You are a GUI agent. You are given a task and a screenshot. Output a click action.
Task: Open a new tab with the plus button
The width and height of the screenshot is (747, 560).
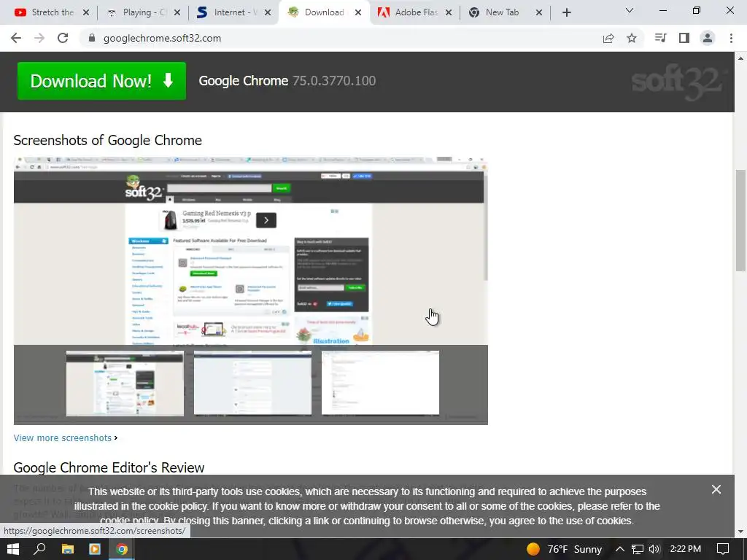[566, 12]
